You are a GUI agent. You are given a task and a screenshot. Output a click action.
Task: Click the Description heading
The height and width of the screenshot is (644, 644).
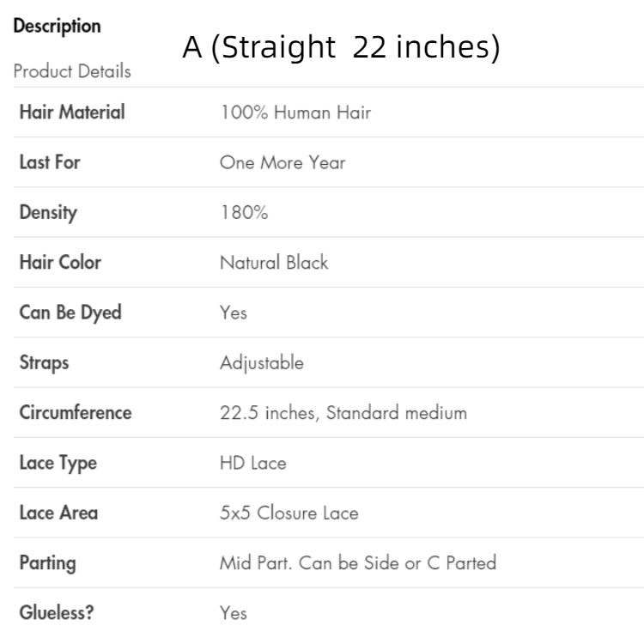57,27
